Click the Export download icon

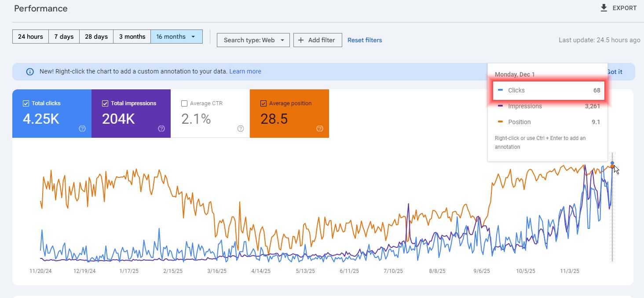pyautogui.click(x=604, y=8)
